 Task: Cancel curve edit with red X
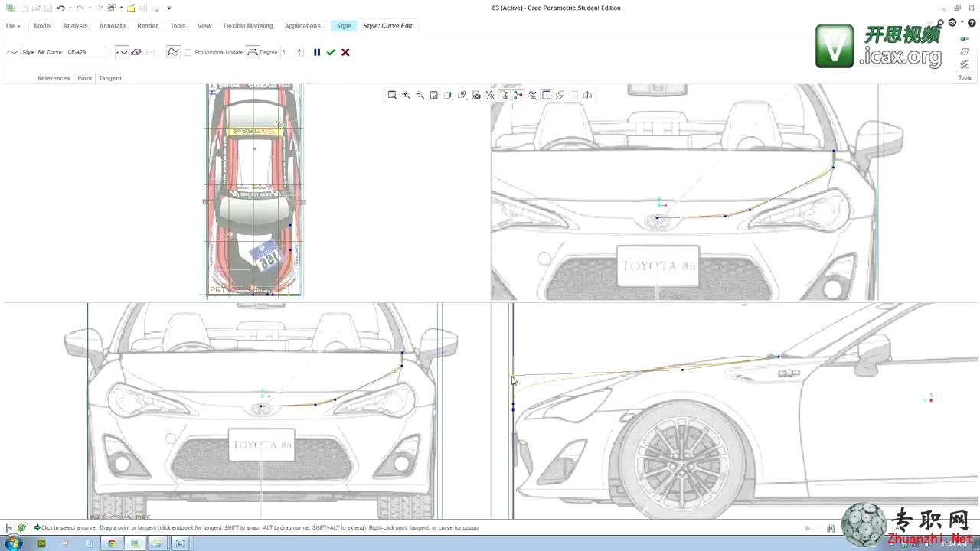point(345,52)
